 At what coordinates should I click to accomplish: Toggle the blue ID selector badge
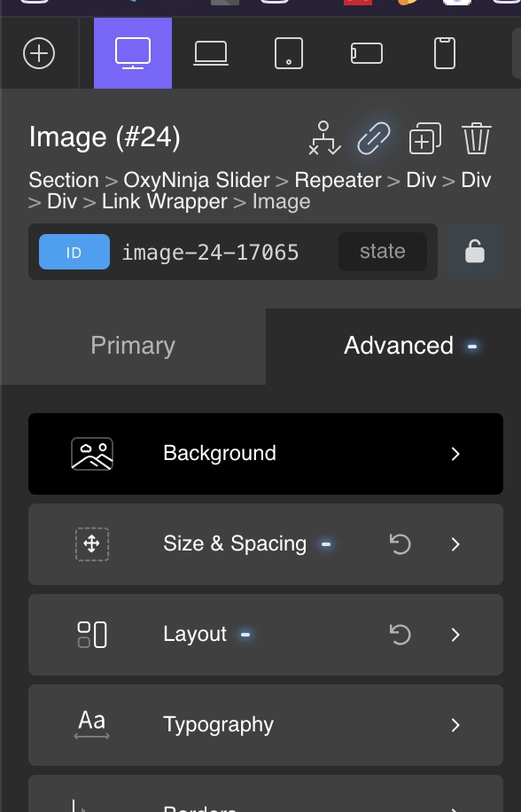tap(74, 252)
